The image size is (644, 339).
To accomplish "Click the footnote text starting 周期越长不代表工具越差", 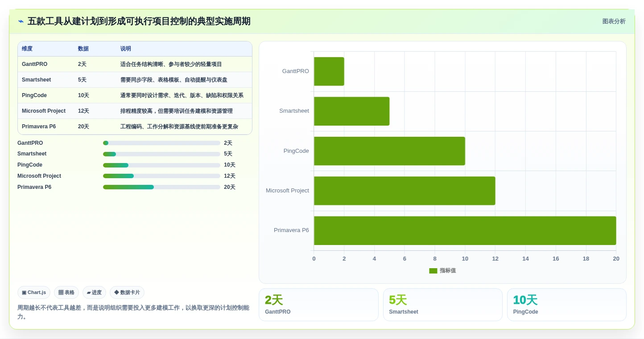I will tap(133, 312).
